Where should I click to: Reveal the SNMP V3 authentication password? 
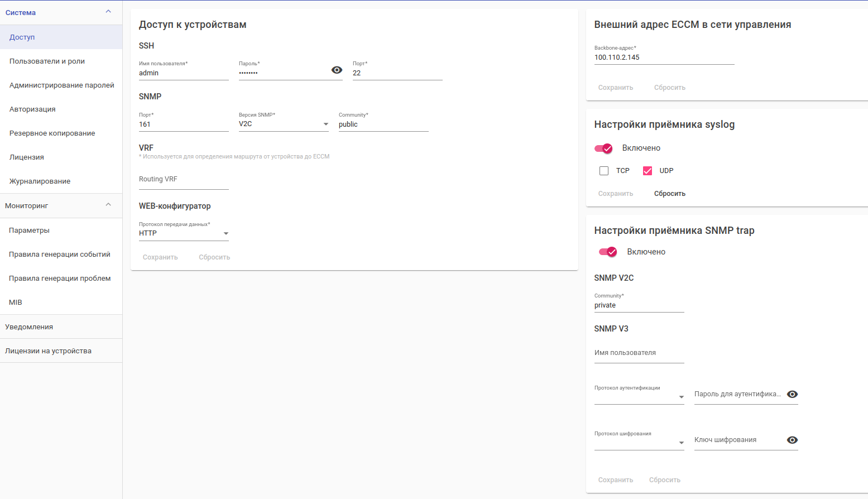792,394
